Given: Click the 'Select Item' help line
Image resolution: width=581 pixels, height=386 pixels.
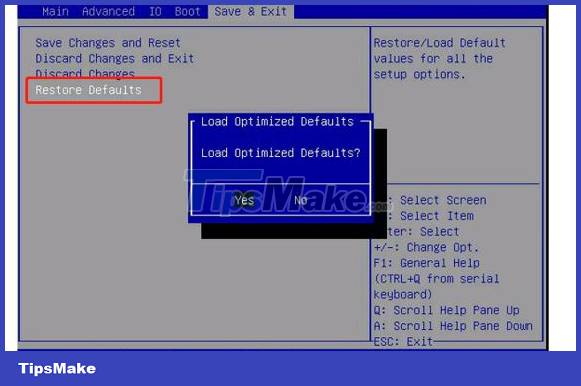Looking at the screenshot, I should click(x=436, y=216).
